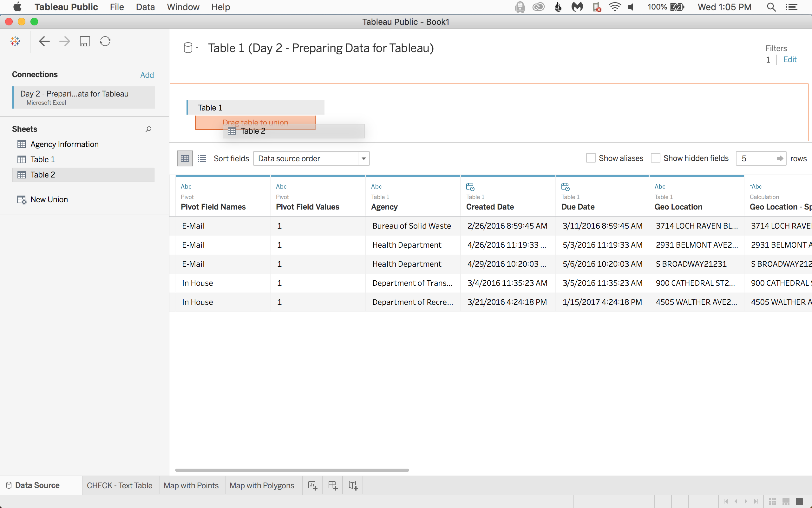
Task: Go forward with the right arrow
Action: (x=64, y=41)
